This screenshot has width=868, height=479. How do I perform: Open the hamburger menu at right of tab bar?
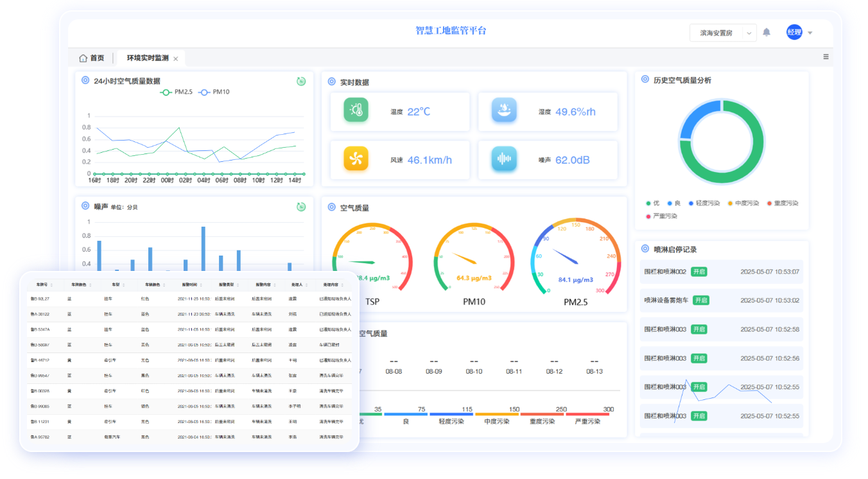tap(826, 57)
